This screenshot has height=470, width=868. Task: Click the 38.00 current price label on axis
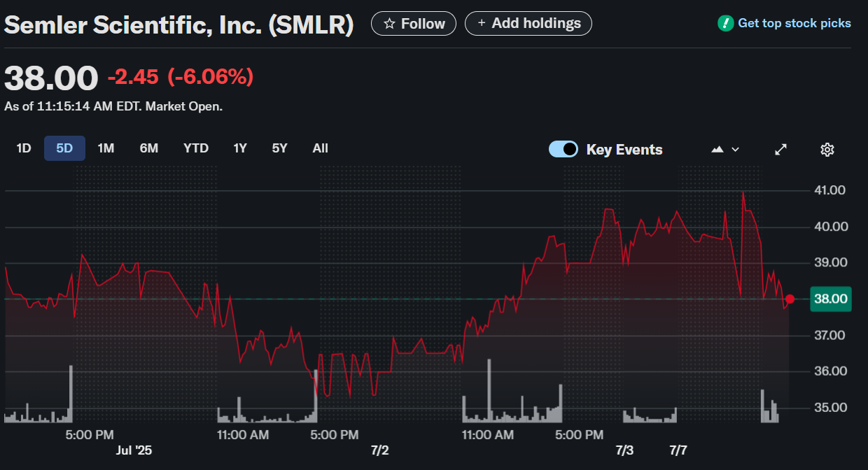(x=830, y=299)
